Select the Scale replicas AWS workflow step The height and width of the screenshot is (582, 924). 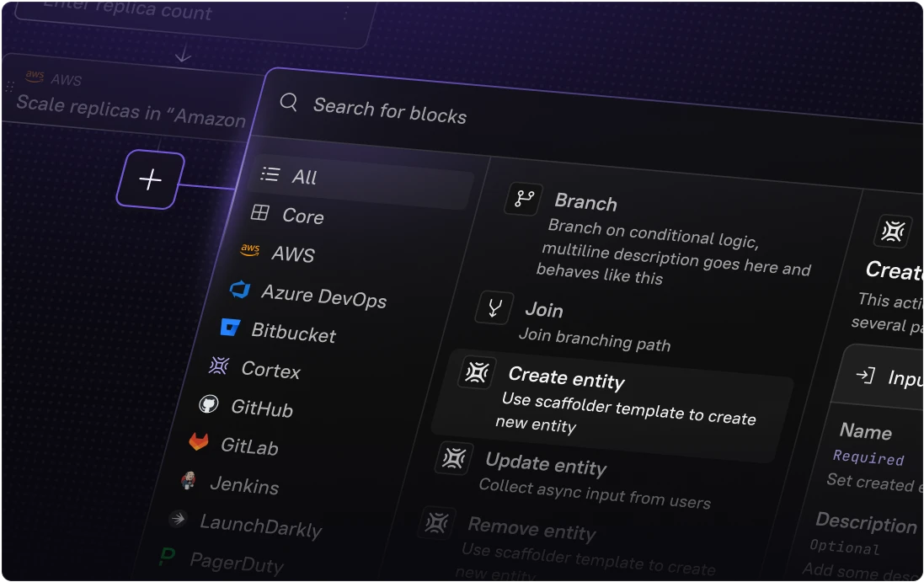pyautogui.click(x=131, y=109)
